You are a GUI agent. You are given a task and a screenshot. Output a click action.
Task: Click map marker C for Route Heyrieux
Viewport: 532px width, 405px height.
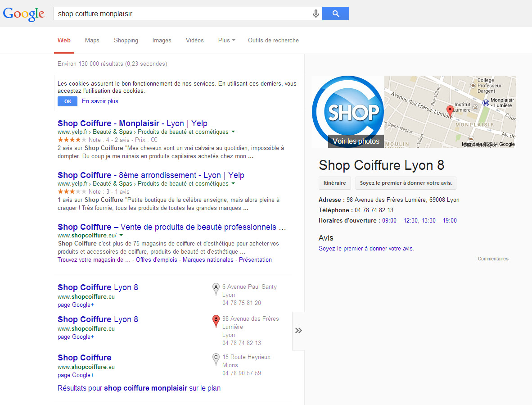(216, 359)
